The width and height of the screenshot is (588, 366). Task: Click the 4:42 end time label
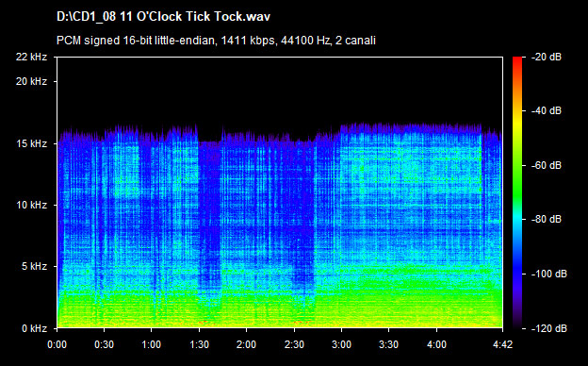pos(502,344)
